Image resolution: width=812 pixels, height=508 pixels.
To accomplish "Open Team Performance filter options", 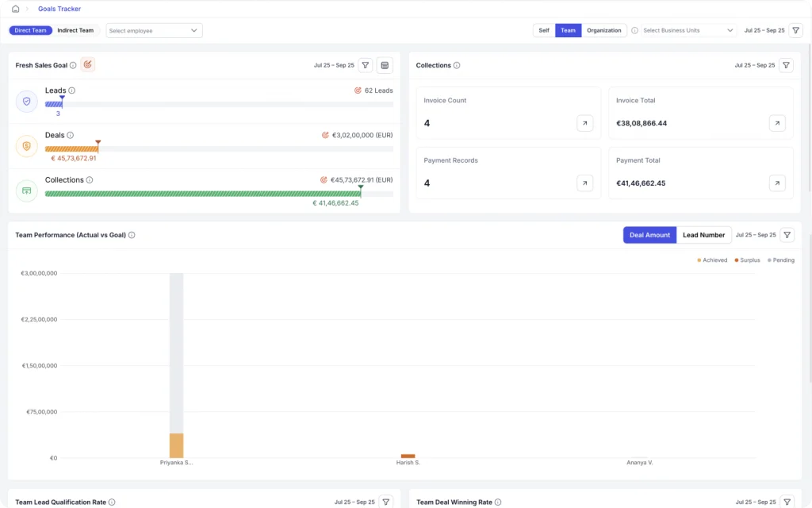I will [786, 235].
